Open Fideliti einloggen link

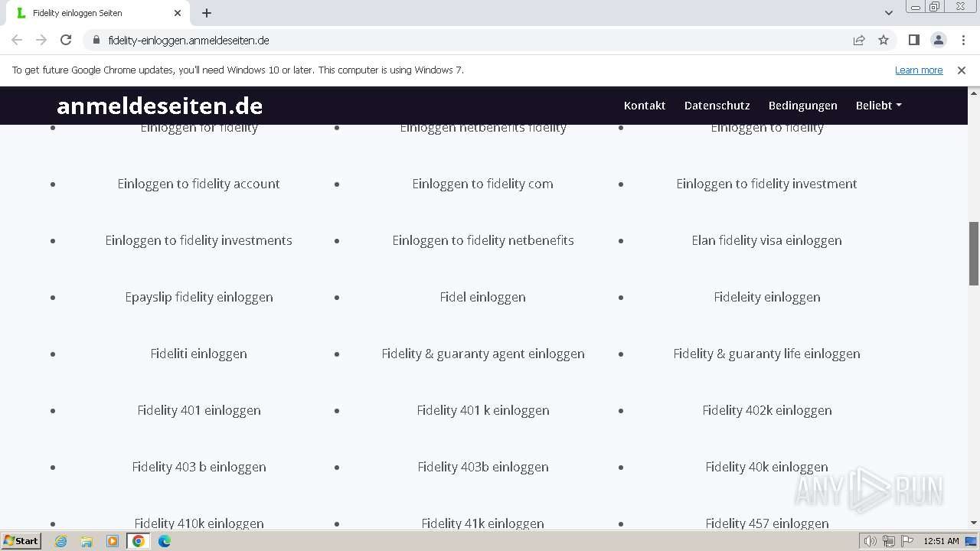[199, 354]
